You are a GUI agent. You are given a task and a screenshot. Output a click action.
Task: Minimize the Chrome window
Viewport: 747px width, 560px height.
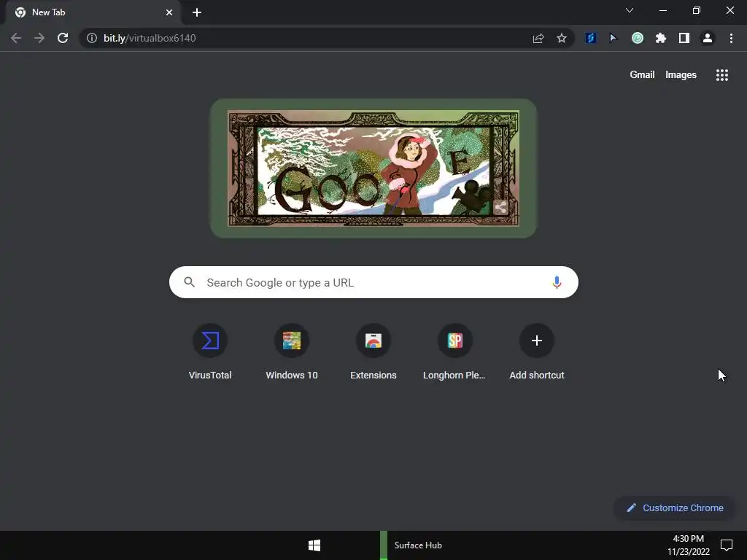pos(662,10)
